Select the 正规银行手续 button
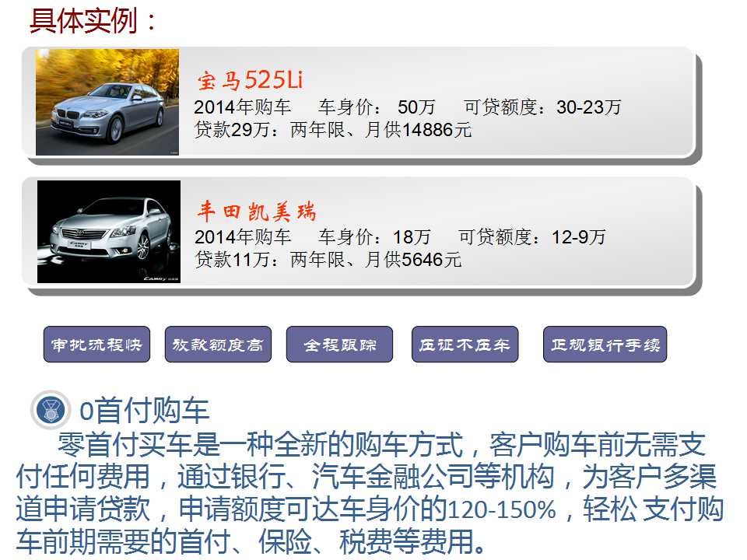 [605, 345]
